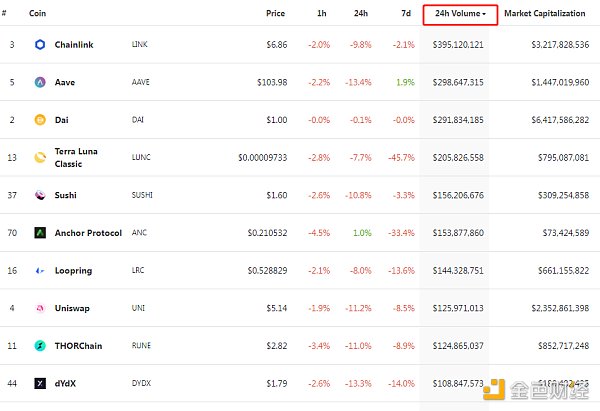Click the Sushi coin logo icon
Image resolution: width=600 pixels, height=411 pixels.
point(40,195)
